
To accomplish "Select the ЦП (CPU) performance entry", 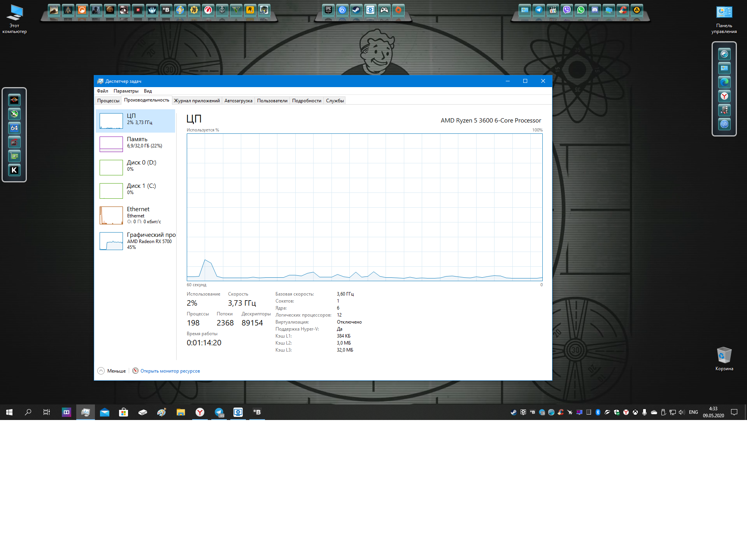I will coord(135,121).
